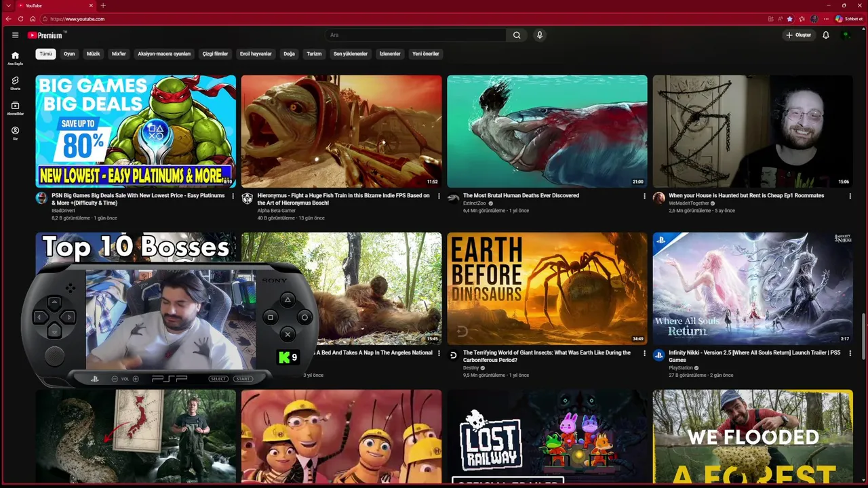Viewport: 868px width, 488px height.
Task: Open the Terrifying World of Giant Insects title
Action: [547, 357]
